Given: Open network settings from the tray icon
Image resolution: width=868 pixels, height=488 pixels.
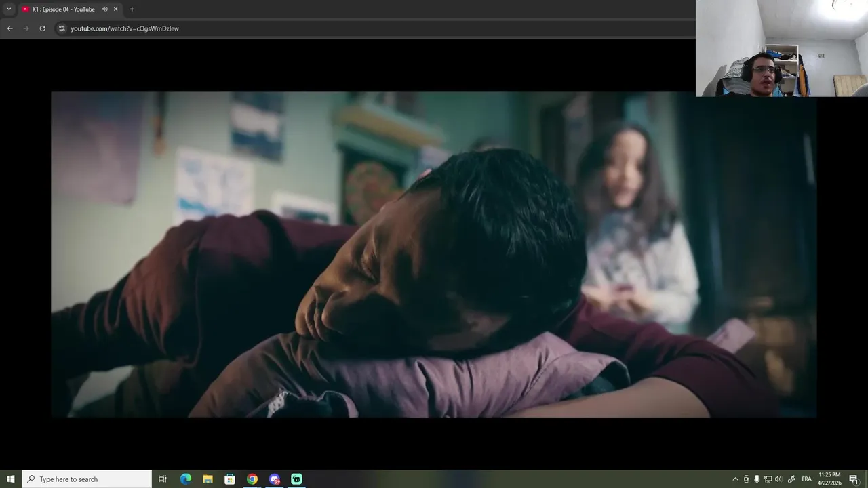Looking at the screenshot, I should [x=768, y=479].
